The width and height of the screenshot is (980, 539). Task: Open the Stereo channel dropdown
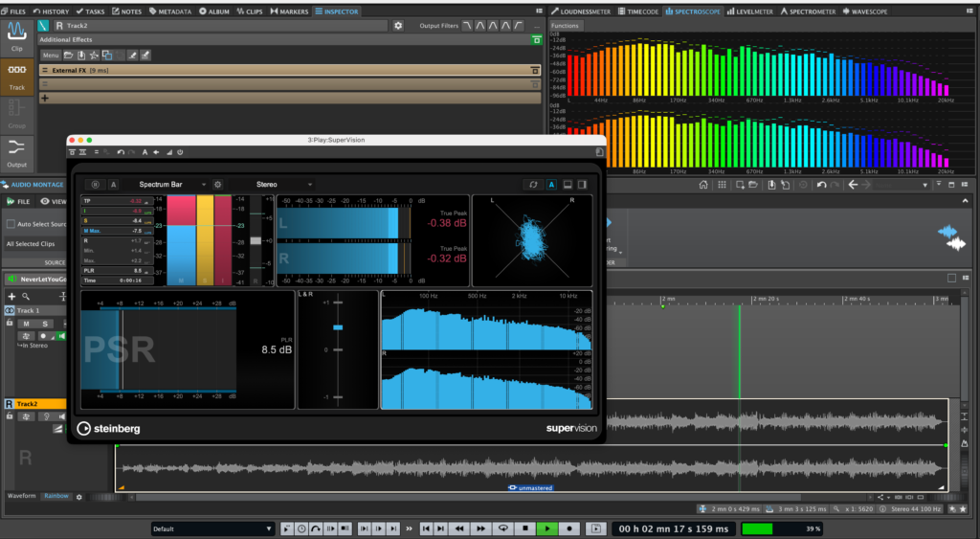point(272,185)
